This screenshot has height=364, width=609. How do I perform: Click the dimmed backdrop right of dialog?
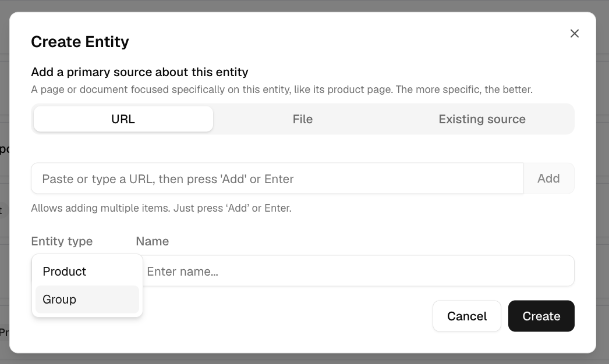click(603, 182)
